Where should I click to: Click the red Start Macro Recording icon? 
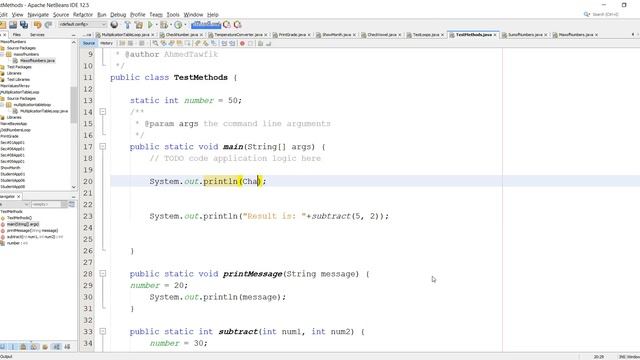coord(242,43)
